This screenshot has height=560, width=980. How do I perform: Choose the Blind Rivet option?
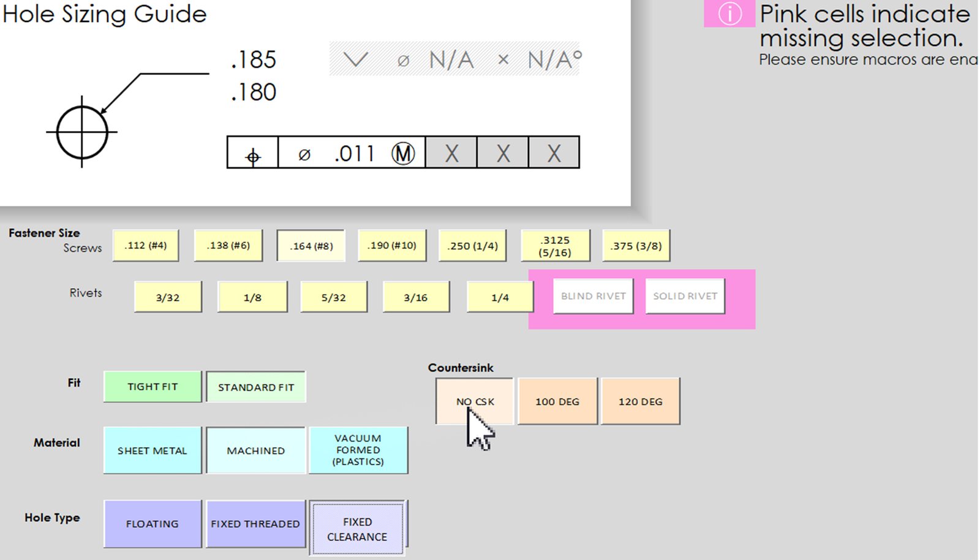(593, 296)
